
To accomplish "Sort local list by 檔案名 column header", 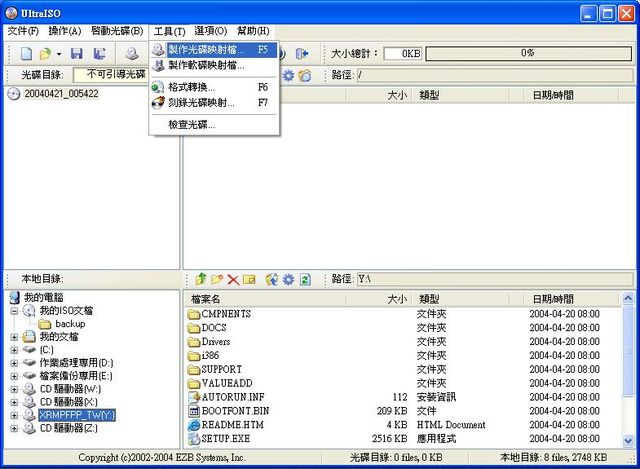I will [265, 299].
